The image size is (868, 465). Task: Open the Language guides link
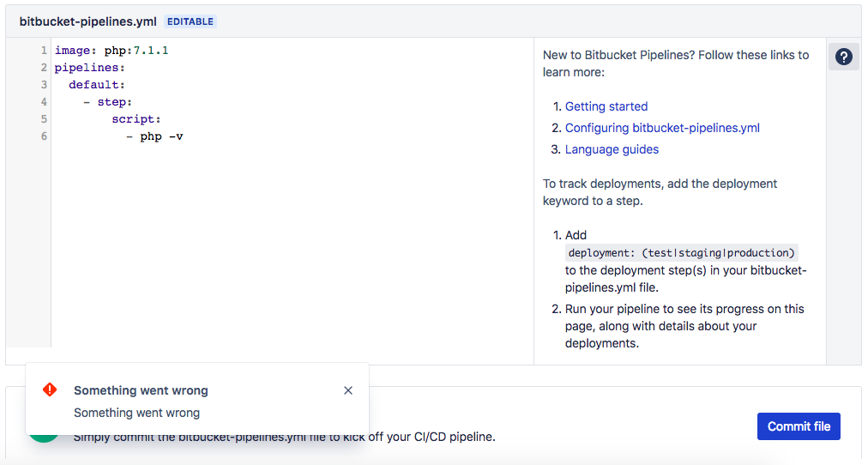(x=612, y=149)
